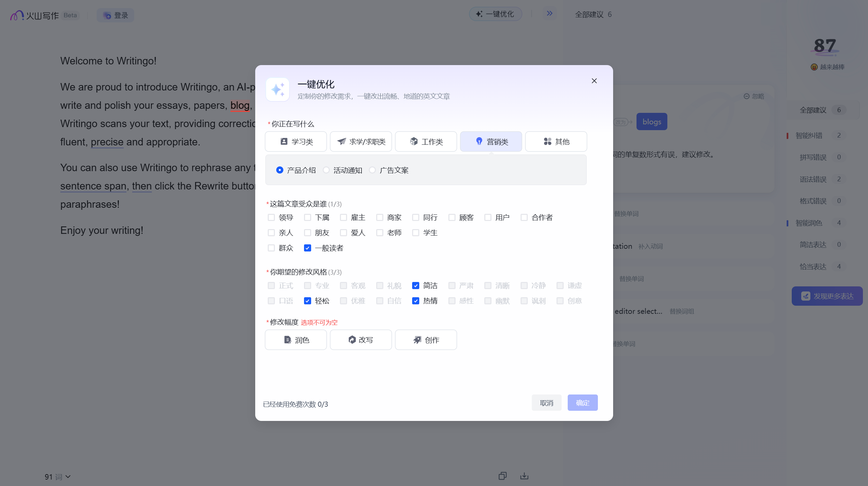The width and height of the screenshot is (868, 486).
Task: Collapse sidebar with double chevron icon
Action: (x=549, y=14)
